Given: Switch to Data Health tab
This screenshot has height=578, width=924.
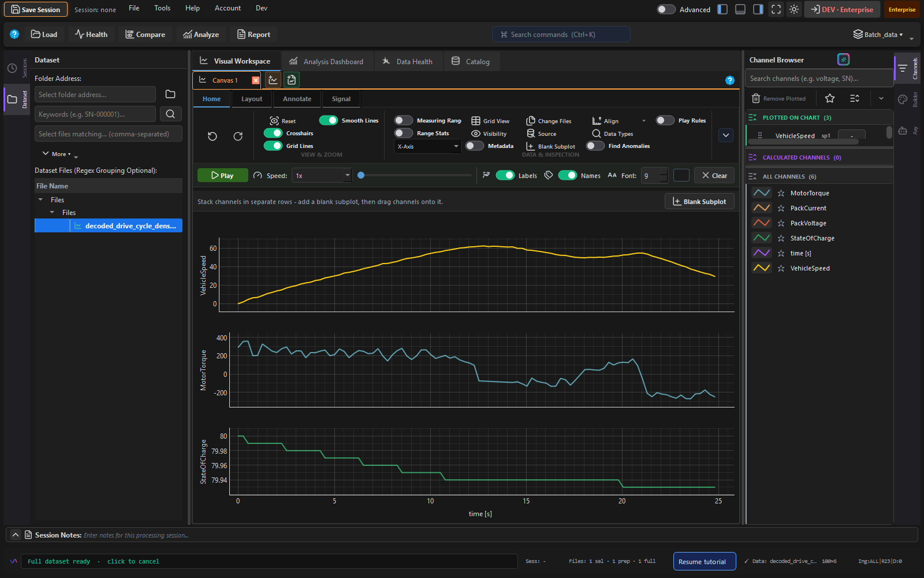Looking at the screenshot, I should click(407, 61).
